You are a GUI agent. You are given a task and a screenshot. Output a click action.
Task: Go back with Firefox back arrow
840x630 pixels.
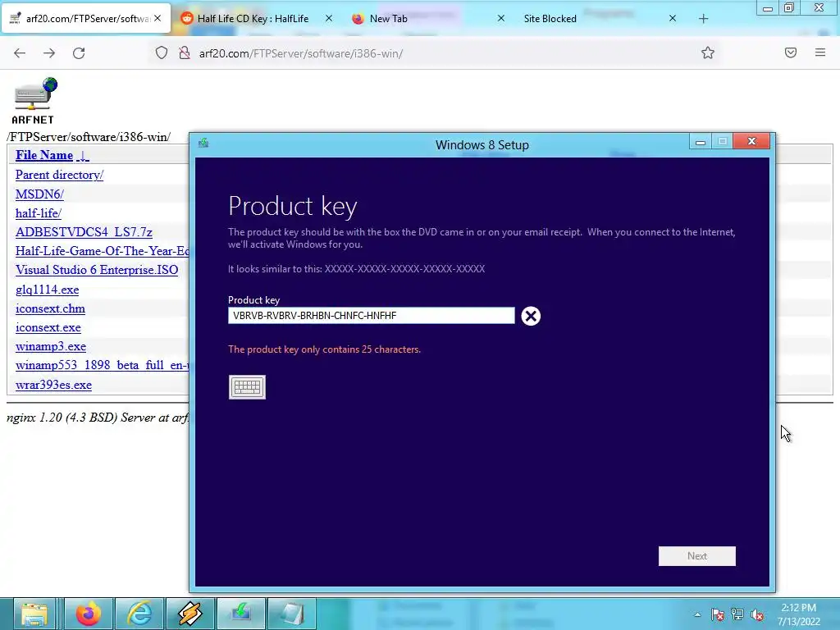pos(20,53)
